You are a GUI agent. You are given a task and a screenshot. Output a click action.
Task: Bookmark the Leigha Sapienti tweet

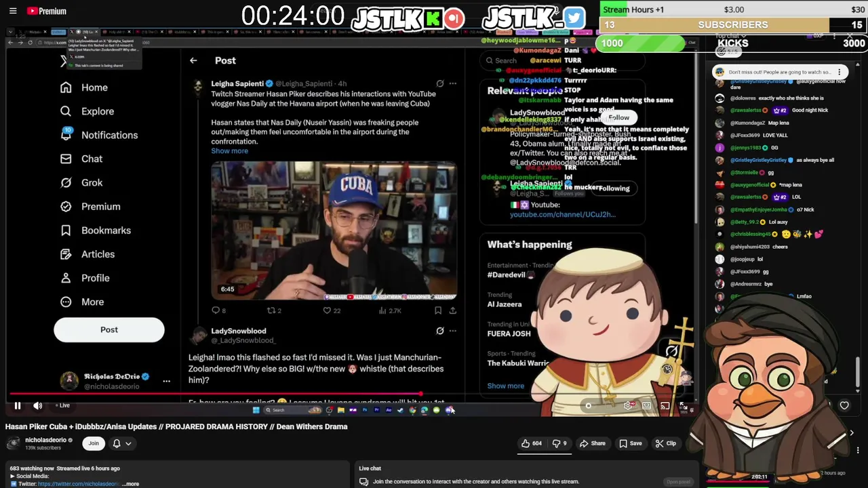[438, 310]
